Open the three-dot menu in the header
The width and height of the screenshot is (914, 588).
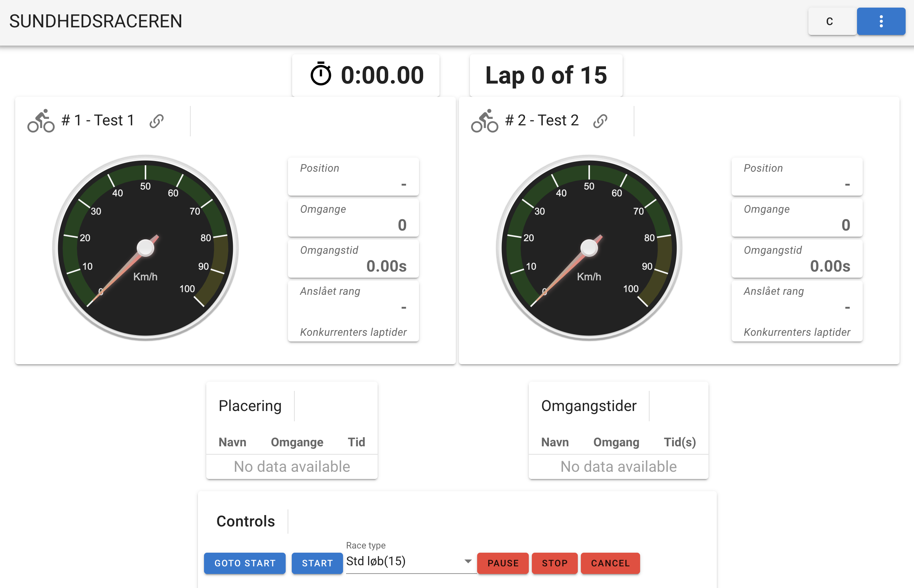point(881,21)
